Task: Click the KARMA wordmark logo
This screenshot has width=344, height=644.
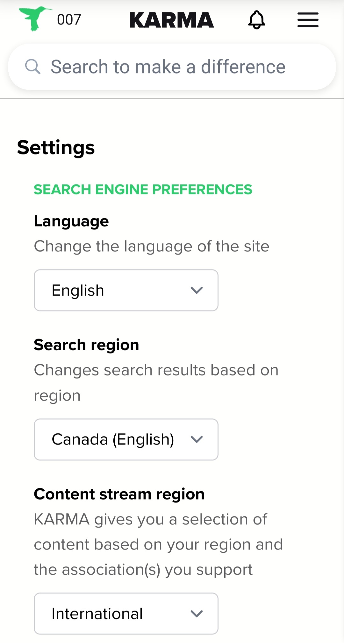Action: click(x=171, y=20)
